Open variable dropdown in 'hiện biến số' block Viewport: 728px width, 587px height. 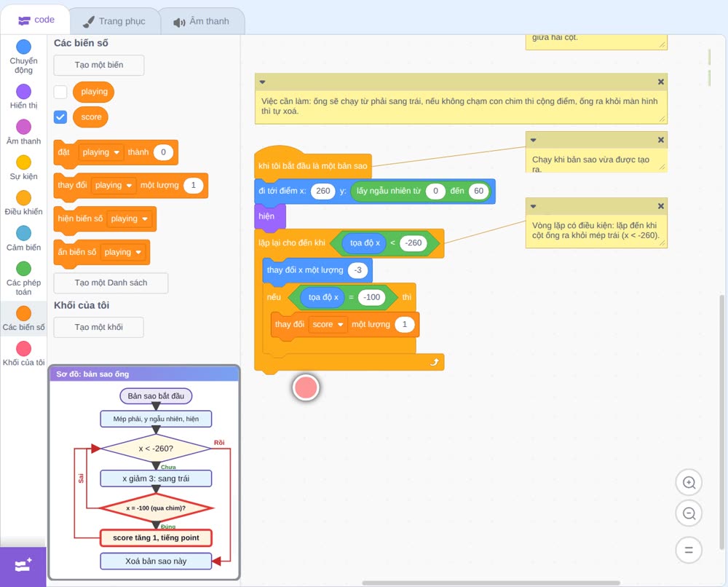[x=130, y=218]
